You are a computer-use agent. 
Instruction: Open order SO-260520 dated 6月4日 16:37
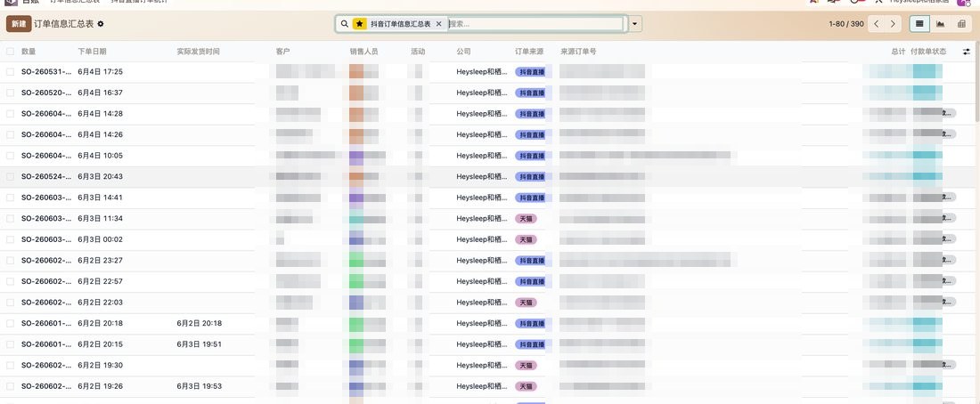(46, 93)
